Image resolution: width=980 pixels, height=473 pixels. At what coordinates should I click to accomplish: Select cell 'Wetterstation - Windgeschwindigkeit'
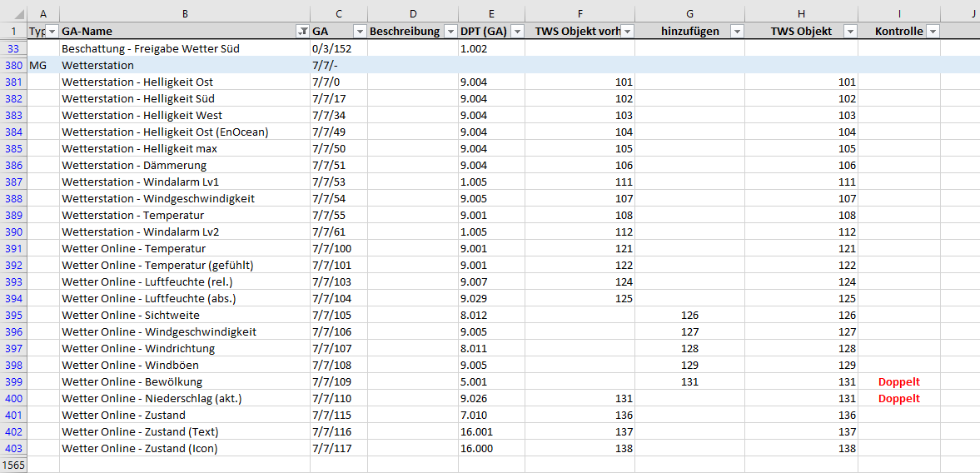(x=185, y=198)
